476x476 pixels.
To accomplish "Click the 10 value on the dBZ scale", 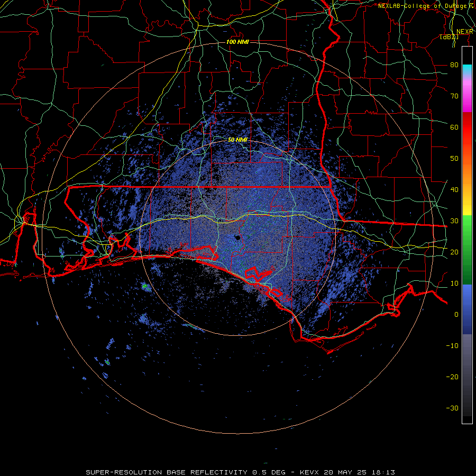I will (454, 283).
